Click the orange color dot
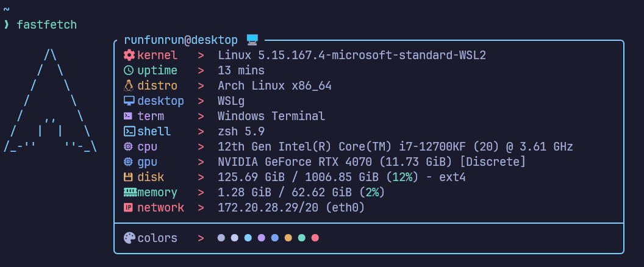Image resolution: width=644 pixels, height=267 pixels. (288, 238)
